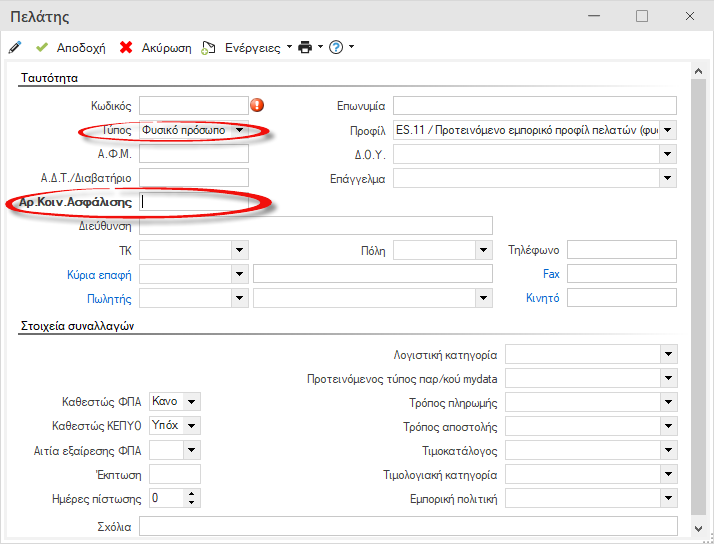Focus the Α.Δ.Τ./Διαβατήριο field
Viewport: 714px width, 544px height.
click(194, 178)
